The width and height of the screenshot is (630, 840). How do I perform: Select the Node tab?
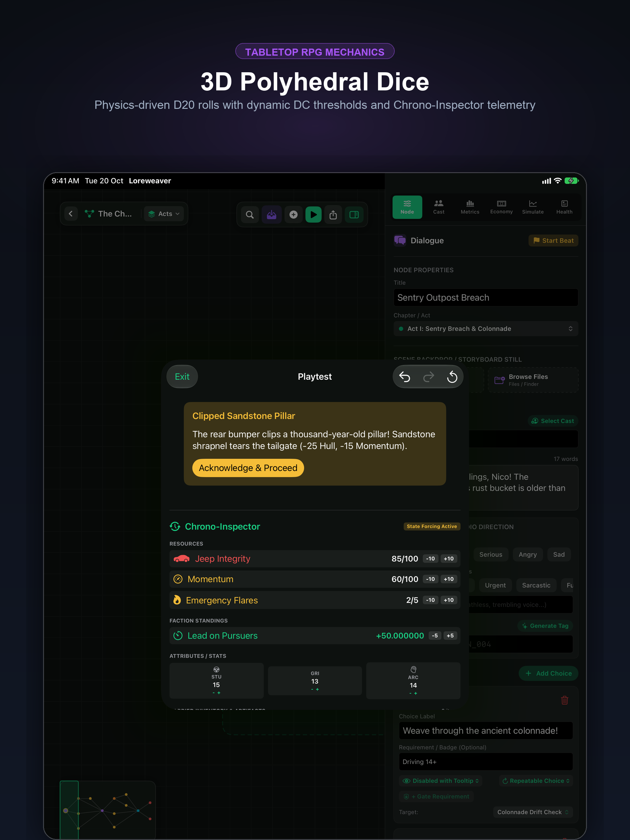pyautogui.click(x=407, y=207)
